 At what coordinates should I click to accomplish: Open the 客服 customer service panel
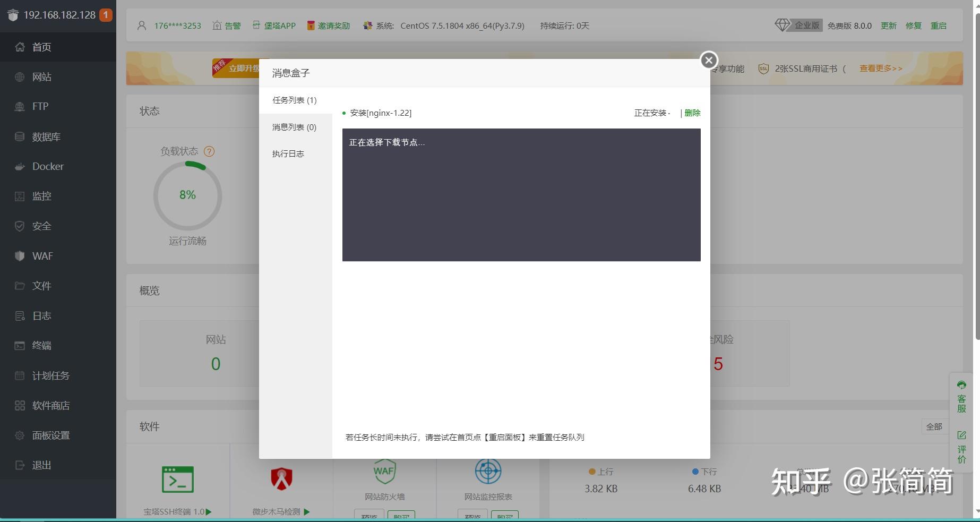point(961,397)
